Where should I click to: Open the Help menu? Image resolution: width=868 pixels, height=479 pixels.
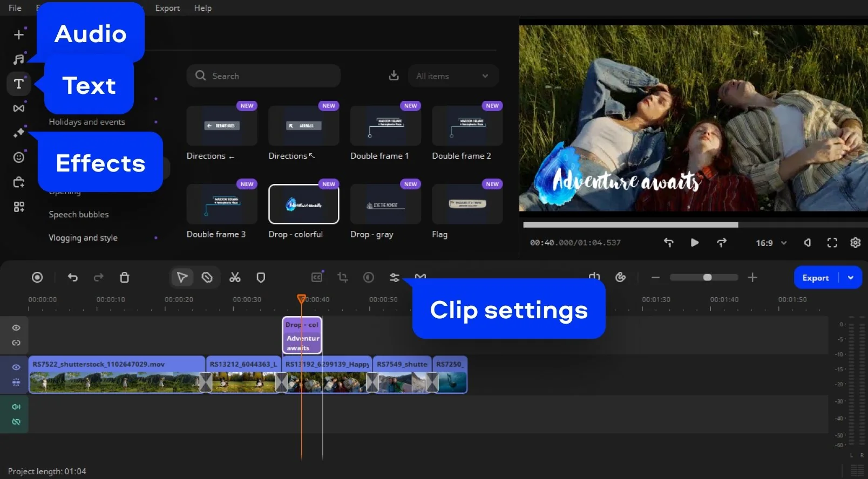coord(203,8)
